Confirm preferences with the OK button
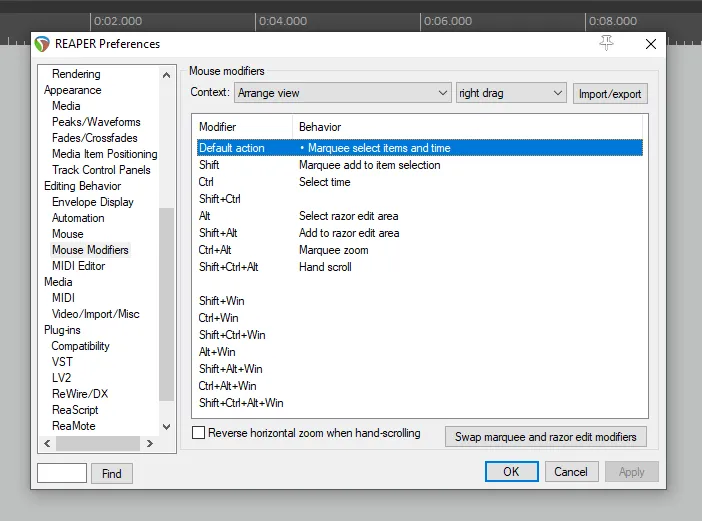The height and width of the screenshot is (521, 702). pyautogui.click(x=511, y=471)
